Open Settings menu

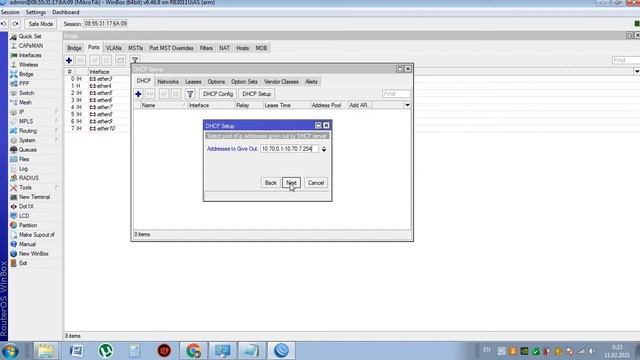(36, 12)
